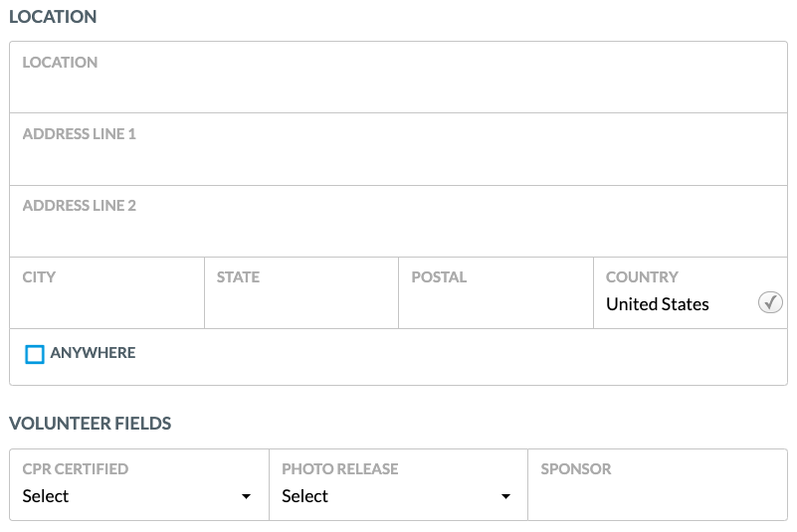Click into the Address Line 1 field
Viewport: 797px width, 532px height.
(x=398, y=149)
